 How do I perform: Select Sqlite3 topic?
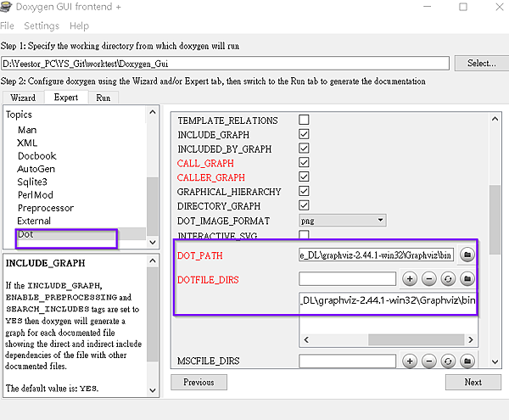tap(32, 182)
